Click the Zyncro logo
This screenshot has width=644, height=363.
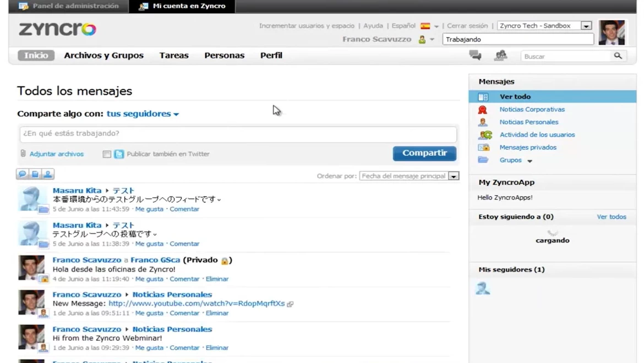coord(57,29)
